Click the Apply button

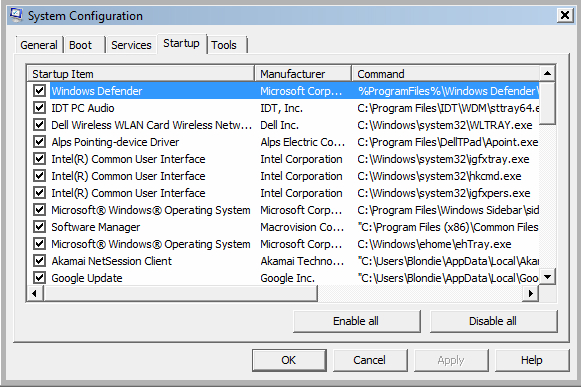(451, 360)
